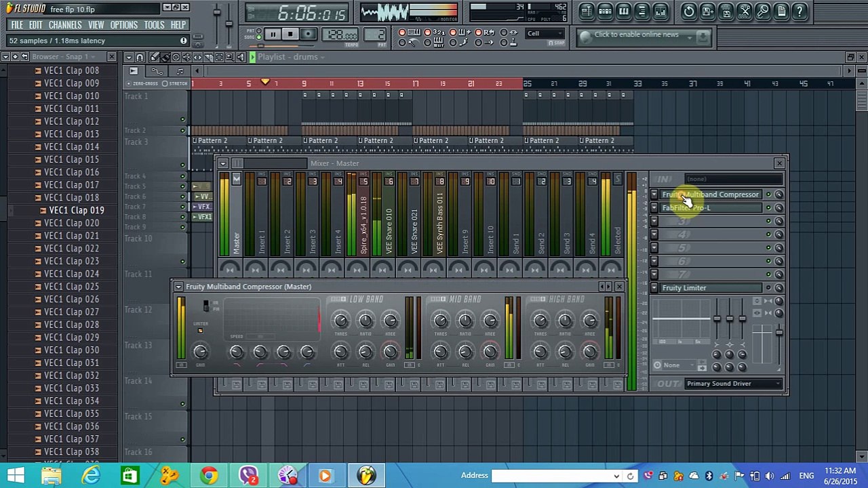This screenshot has height=488, width=868.
Task: Toggle the Mixer window from the toolbar
Action: point(660,11)
